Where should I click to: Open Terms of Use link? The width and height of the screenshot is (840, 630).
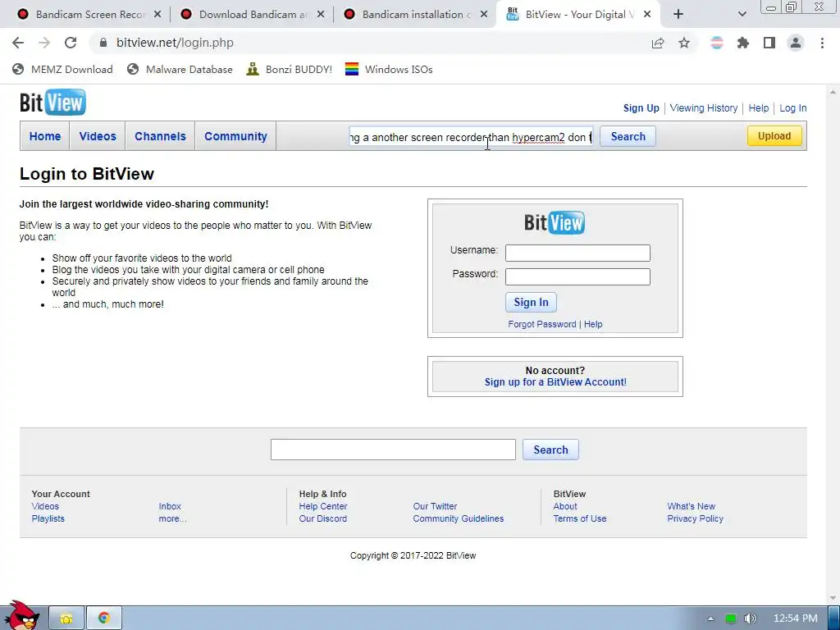click(580, 518)
